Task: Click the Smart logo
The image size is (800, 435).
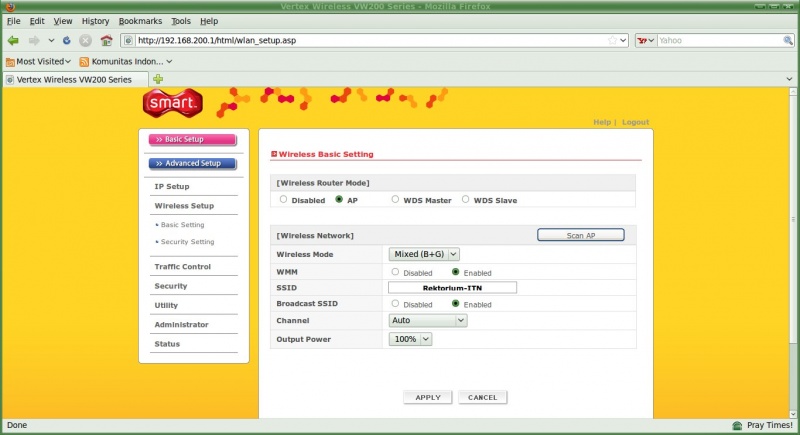Action: tap(175, 103)
